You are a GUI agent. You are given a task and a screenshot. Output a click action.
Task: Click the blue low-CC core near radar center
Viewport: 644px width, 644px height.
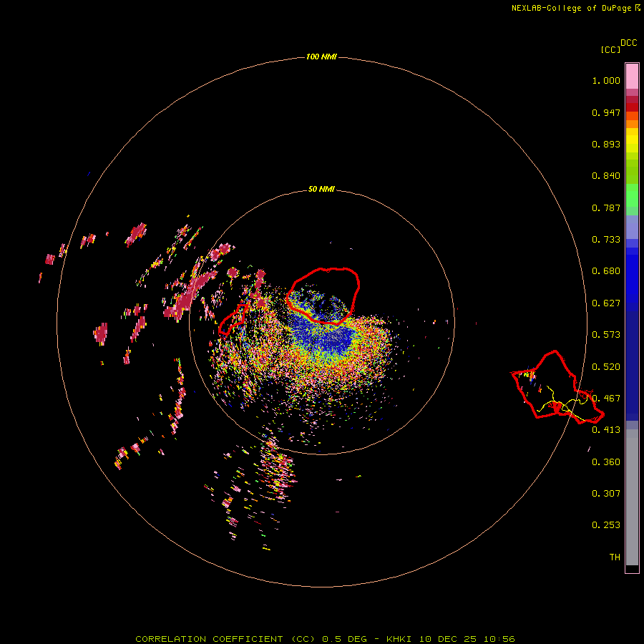324,335
